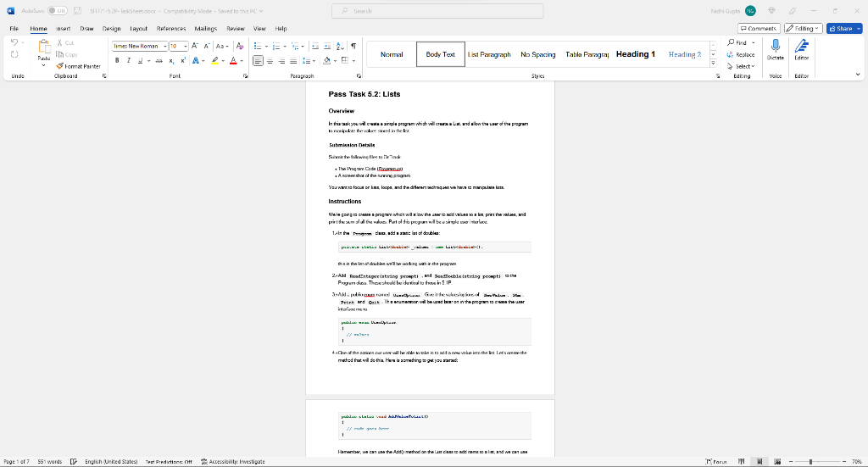Click the Search input box

coord(437,11)
